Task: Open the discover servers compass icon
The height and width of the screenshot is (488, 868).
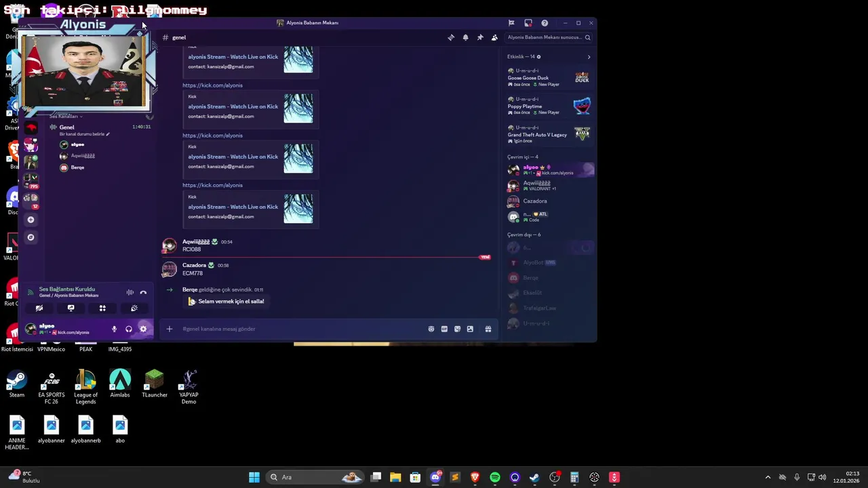Action: [31, 237]
